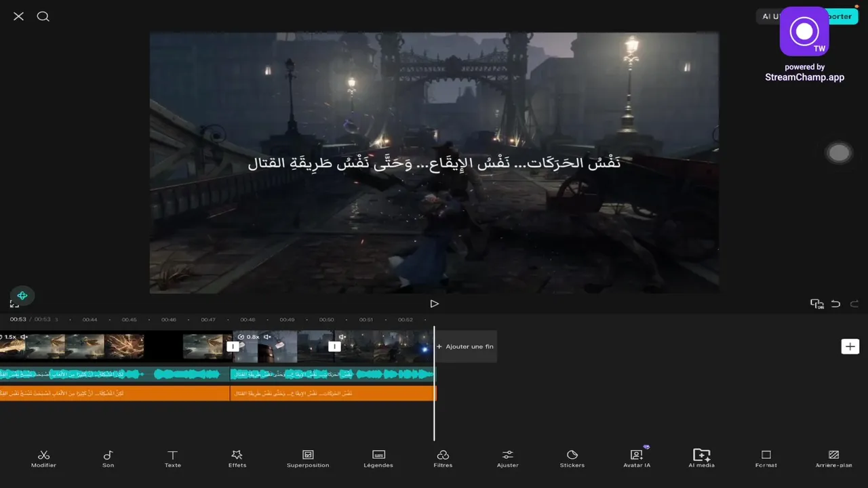Click Ajouter une fin
This screenshot has width=868, height=488.
tap(465, 346)
